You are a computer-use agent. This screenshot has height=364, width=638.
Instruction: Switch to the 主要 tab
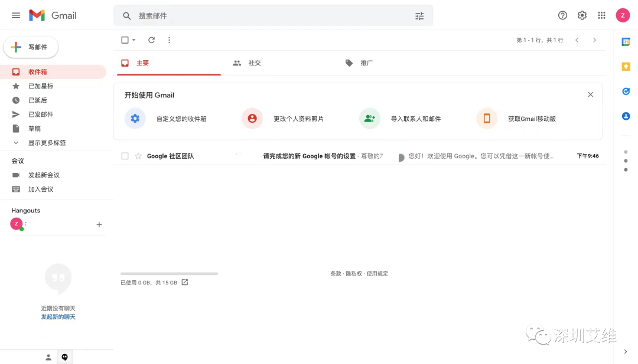click(x=169, y=63)
